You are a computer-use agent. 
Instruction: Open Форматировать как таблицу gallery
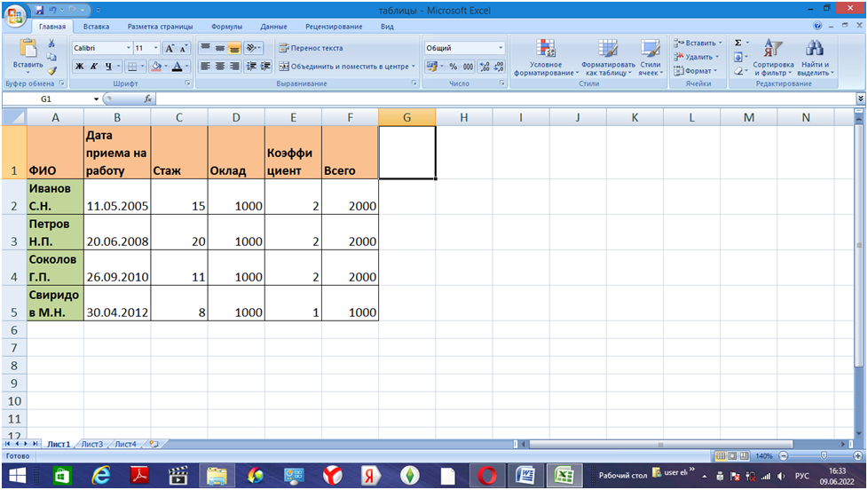click(x=608, y=58)
